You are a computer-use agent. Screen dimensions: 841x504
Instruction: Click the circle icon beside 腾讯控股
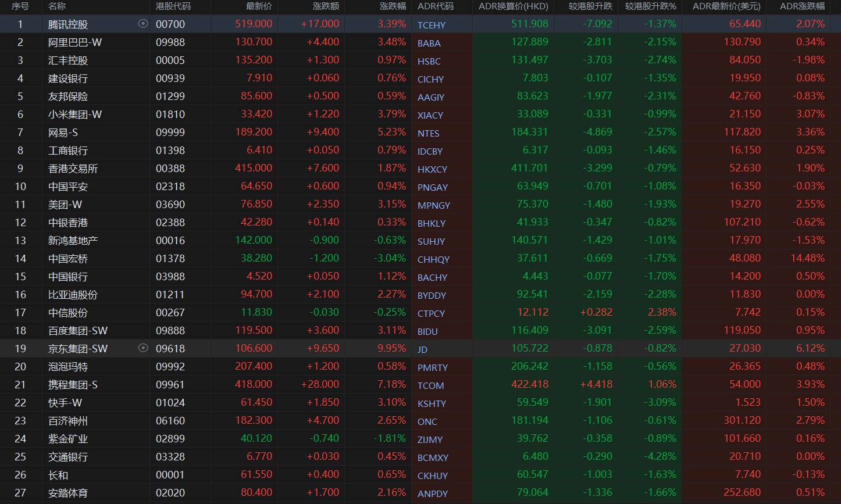[142, 24]
